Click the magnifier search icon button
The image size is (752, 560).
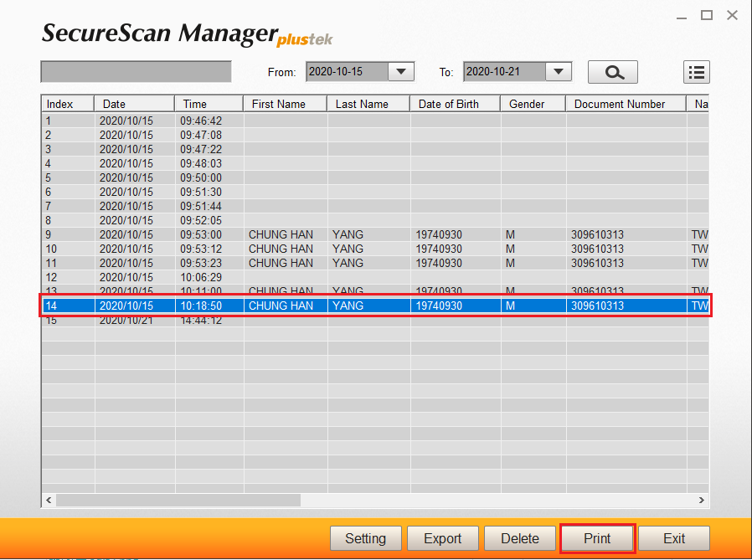612,72
